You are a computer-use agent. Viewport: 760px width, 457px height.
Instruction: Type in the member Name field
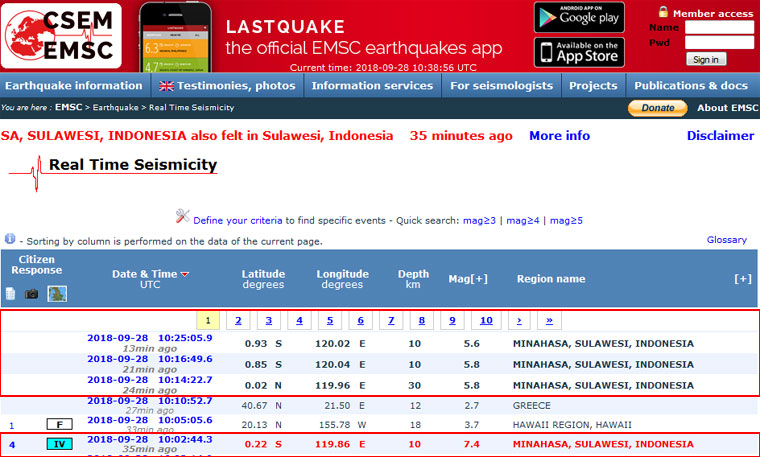click(719, 27)
